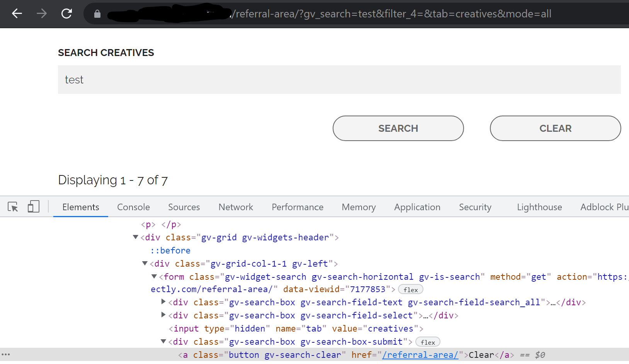This screenshot has width=629, height=364.
Task: Expand the gv-search-field-text div
Action: (x=163, y=302)
